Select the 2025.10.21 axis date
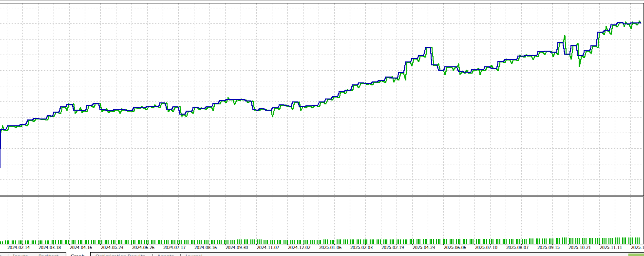 pyautogui.click(x=579, y=248)
